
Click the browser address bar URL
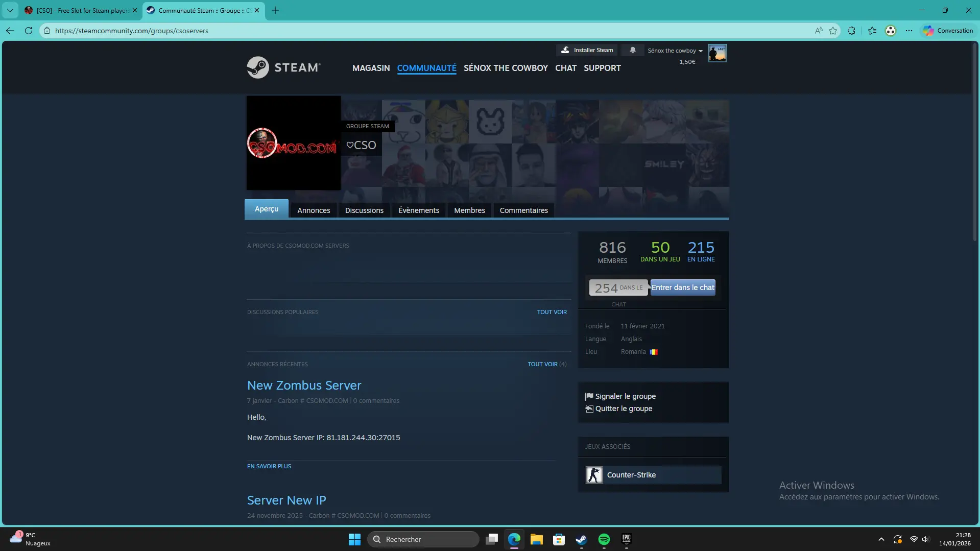[132, 31]
